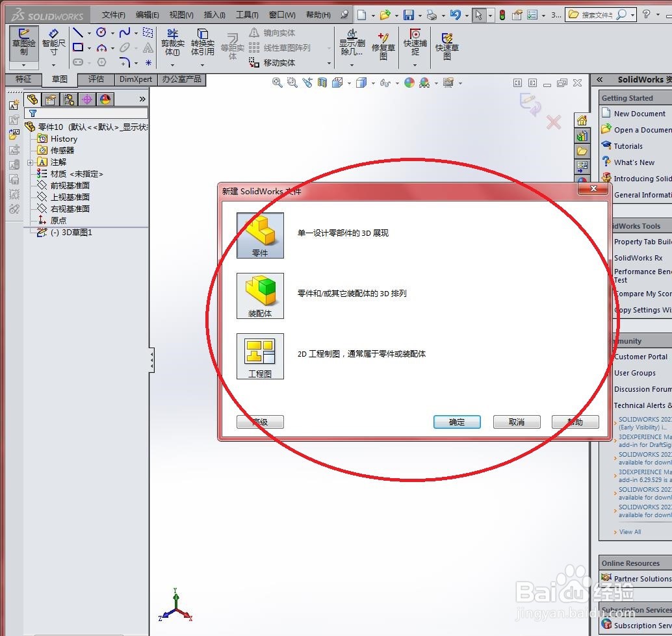Viewport: 672px width, 636px height.
Task: Click the 剪裁实体 trim entities tool
Action: pos(173,42)
